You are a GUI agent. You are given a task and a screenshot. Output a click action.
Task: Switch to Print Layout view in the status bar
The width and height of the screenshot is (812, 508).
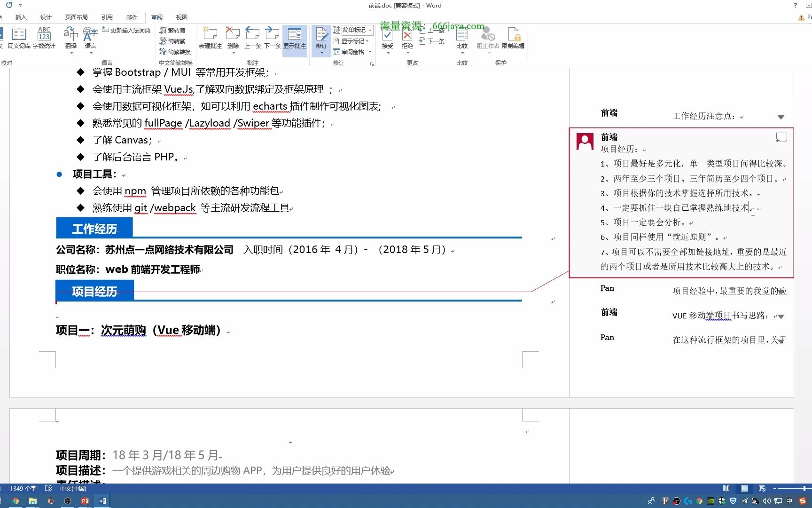pyautogui.click(x=744, y=488)
